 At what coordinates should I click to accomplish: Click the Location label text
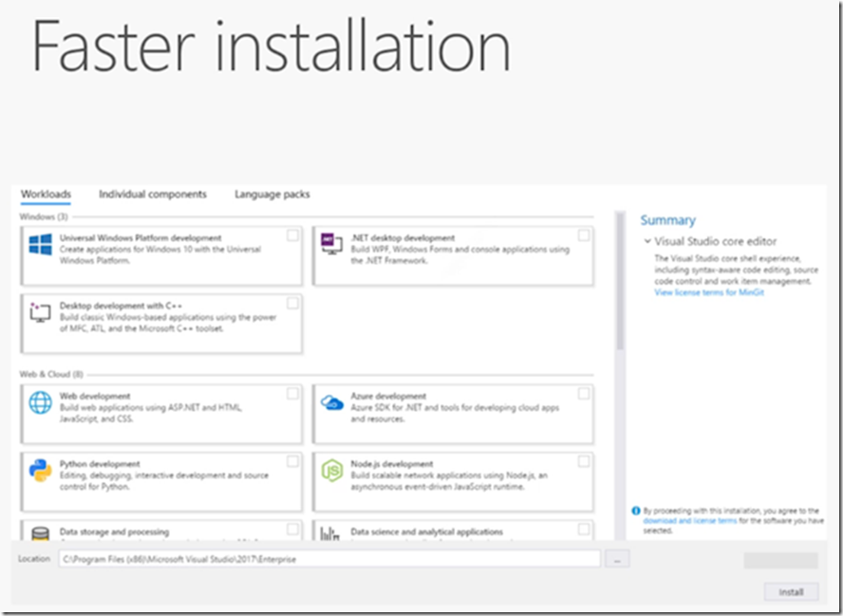34,558
